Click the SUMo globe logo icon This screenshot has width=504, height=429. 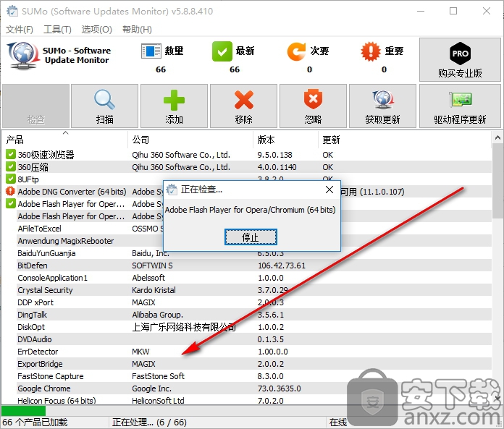pyautogui.click(x=22, y=55)
